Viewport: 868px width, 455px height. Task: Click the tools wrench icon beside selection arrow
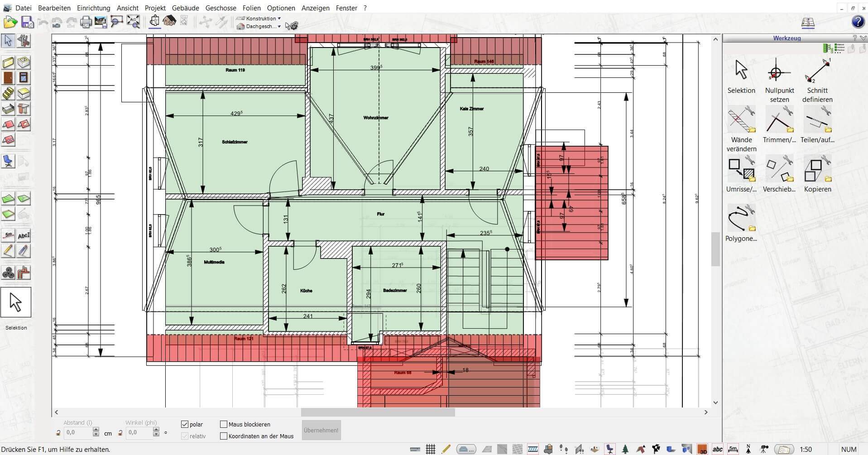(24, 41)
